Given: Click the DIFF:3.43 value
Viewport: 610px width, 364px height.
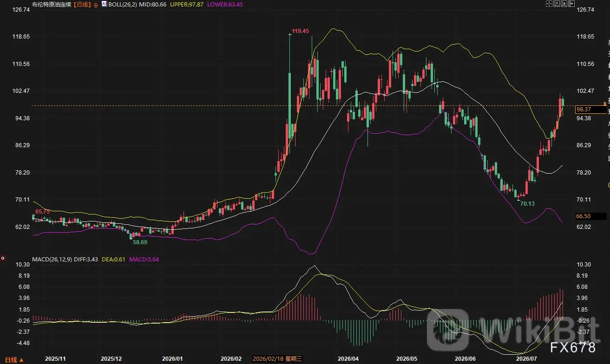Looking at the screenshot, I should (x=85, y=259).
